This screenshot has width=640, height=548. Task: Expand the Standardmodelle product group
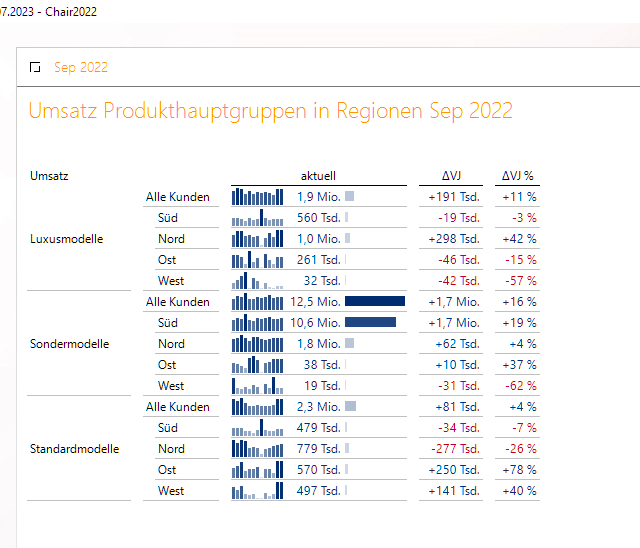[x=75, y=449]
